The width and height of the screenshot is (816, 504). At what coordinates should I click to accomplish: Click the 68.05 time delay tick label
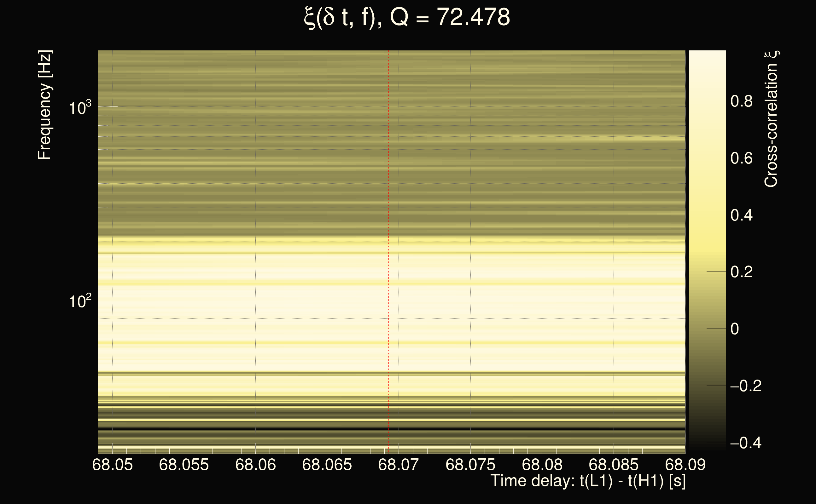[x=113, y=465]
